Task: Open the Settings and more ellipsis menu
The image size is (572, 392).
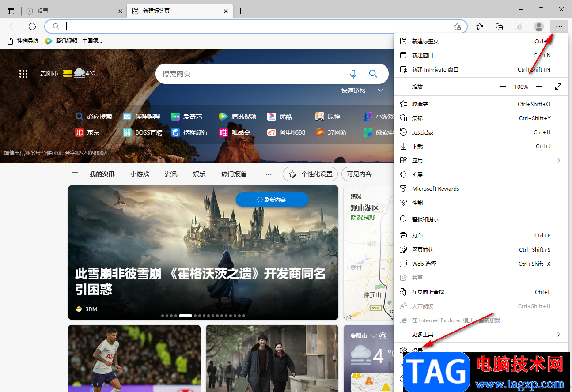Action: [559, 26]
